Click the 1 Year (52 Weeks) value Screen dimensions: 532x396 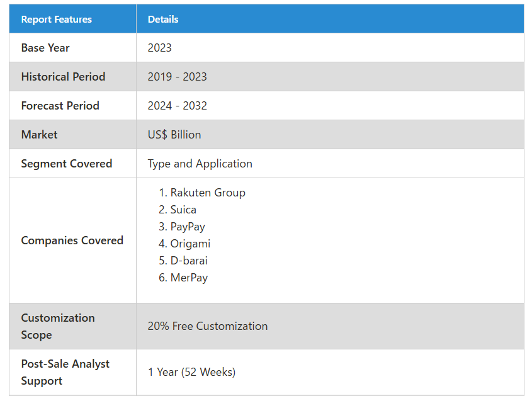(x=191, y=372)
